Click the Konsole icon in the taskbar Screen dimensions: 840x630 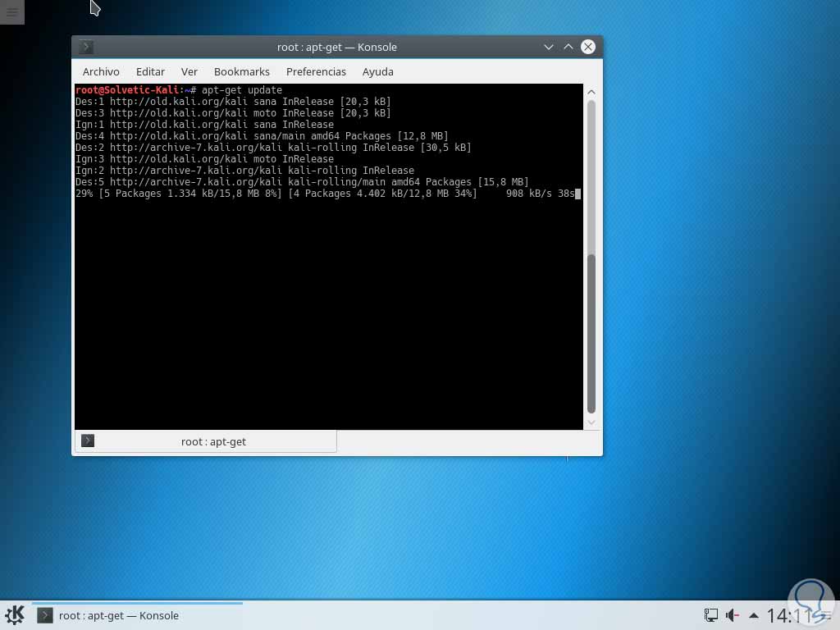pyautogui.click(x=45, y=615)
